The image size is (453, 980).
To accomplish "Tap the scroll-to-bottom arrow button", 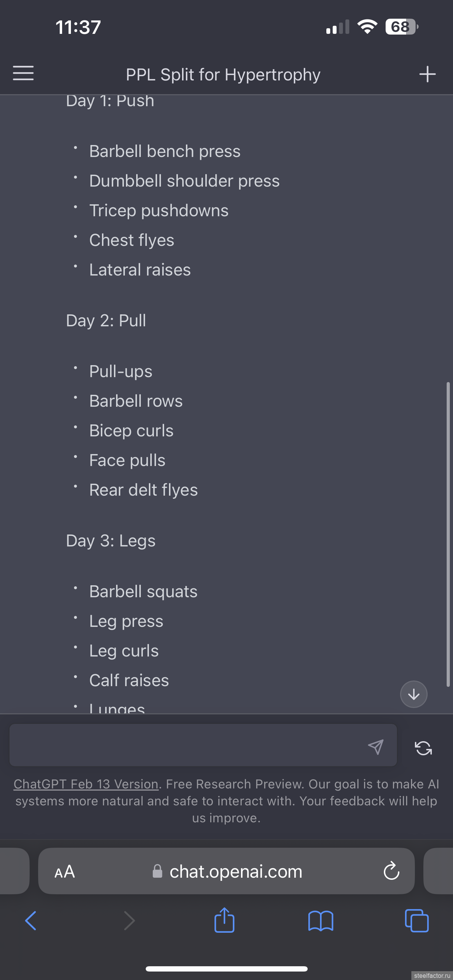I will 413,694.
